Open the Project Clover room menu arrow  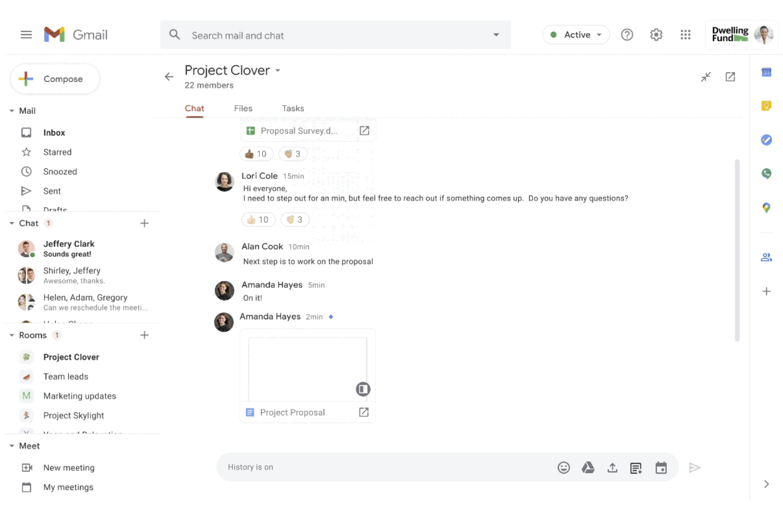coord(277,71)
